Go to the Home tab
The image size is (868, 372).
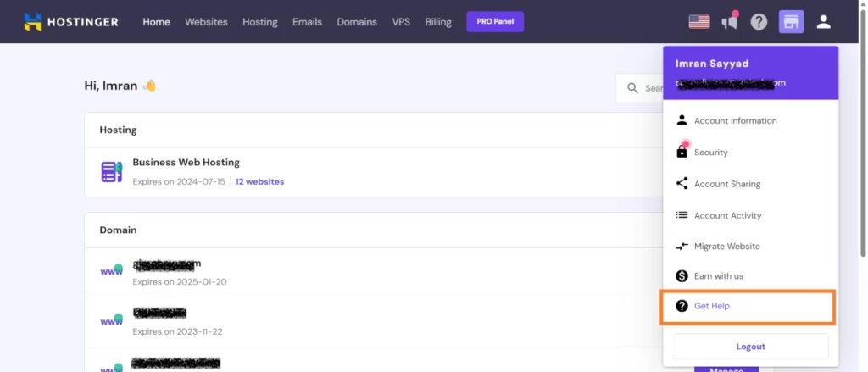point(156,21)
